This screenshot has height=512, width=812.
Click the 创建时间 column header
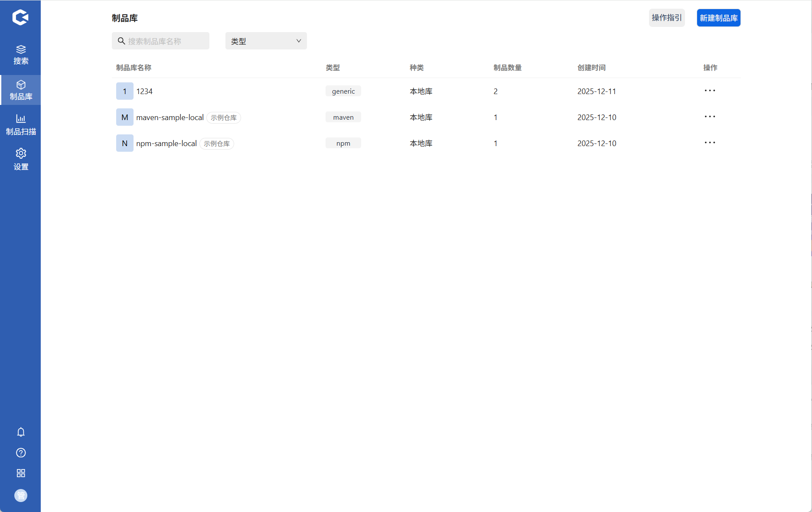click(x=592, y=68)
